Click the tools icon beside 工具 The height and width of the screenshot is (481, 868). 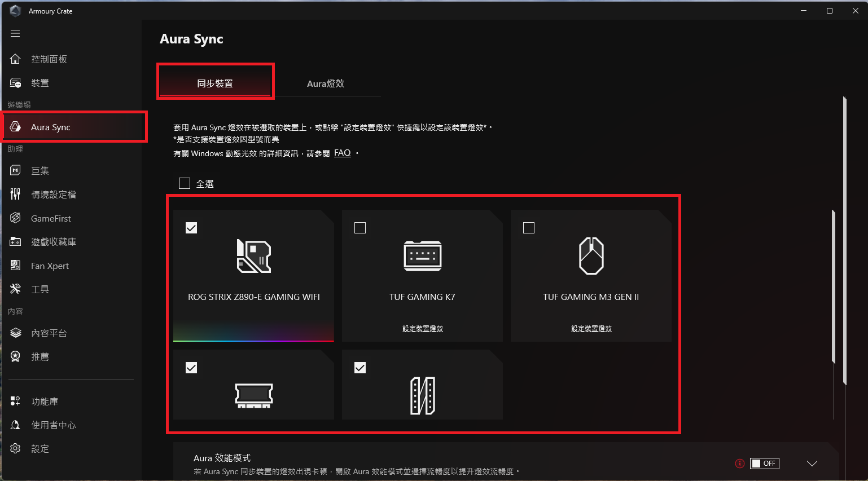point(15,289)
